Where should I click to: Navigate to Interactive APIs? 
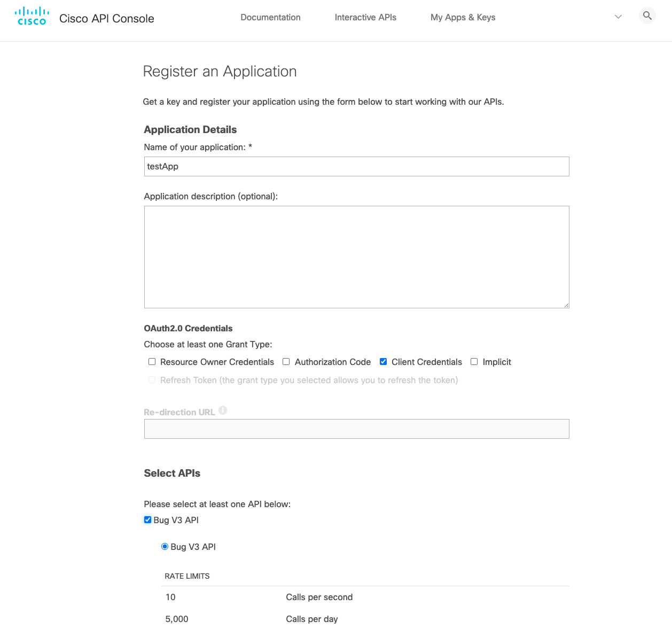[x=365, y=17]
